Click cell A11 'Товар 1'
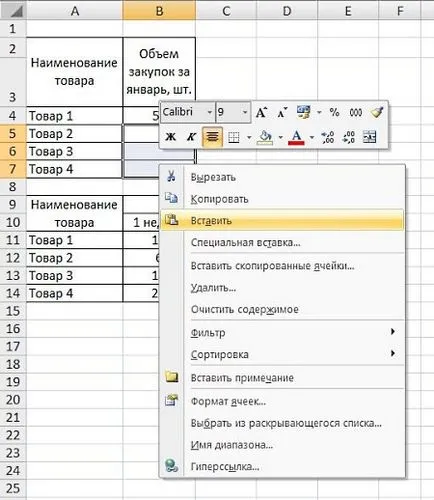434x500 pixels. coord(75,240)
